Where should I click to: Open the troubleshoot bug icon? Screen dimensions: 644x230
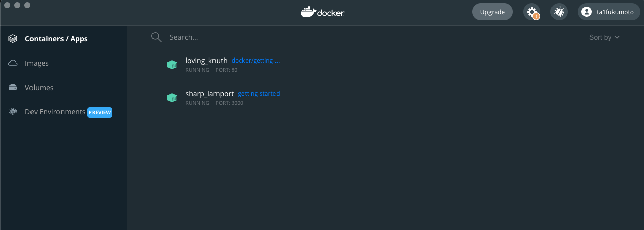click(x=559, y=12)
